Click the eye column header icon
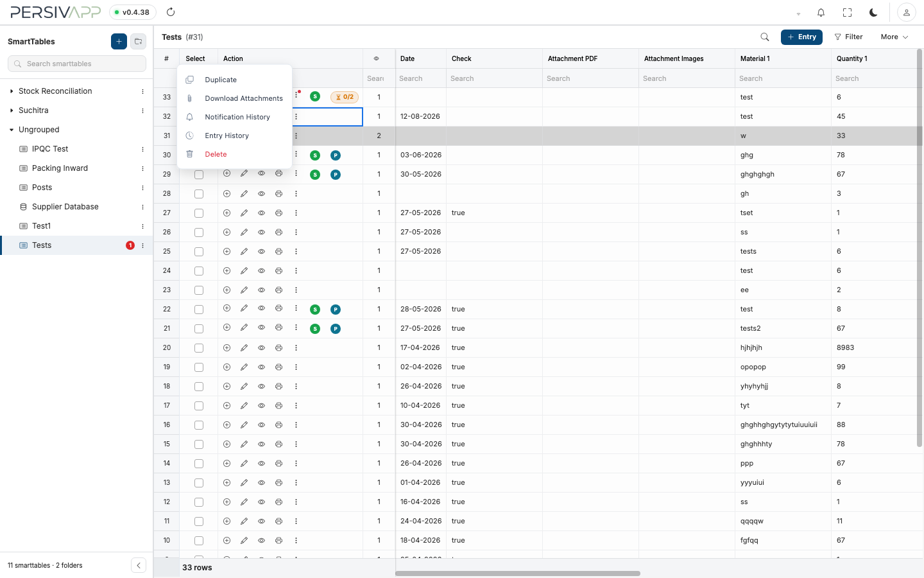This screenshot has width=924, height=578. 376,58
